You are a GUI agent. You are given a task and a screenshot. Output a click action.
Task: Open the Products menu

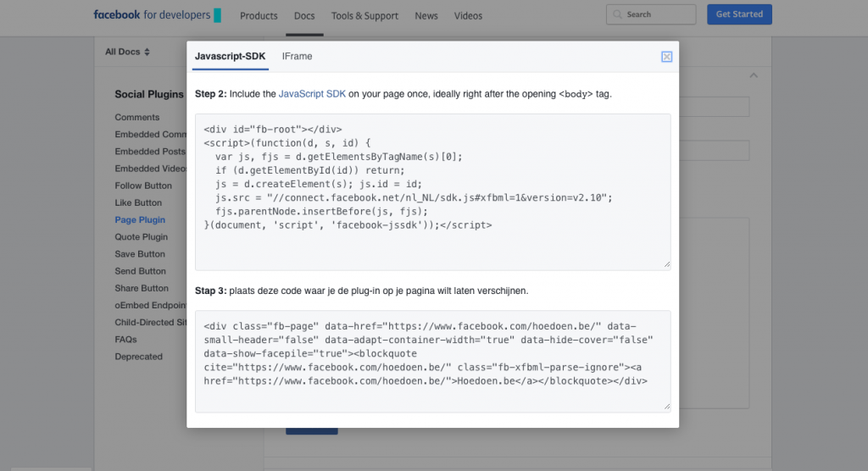click(x=259, y=16)
